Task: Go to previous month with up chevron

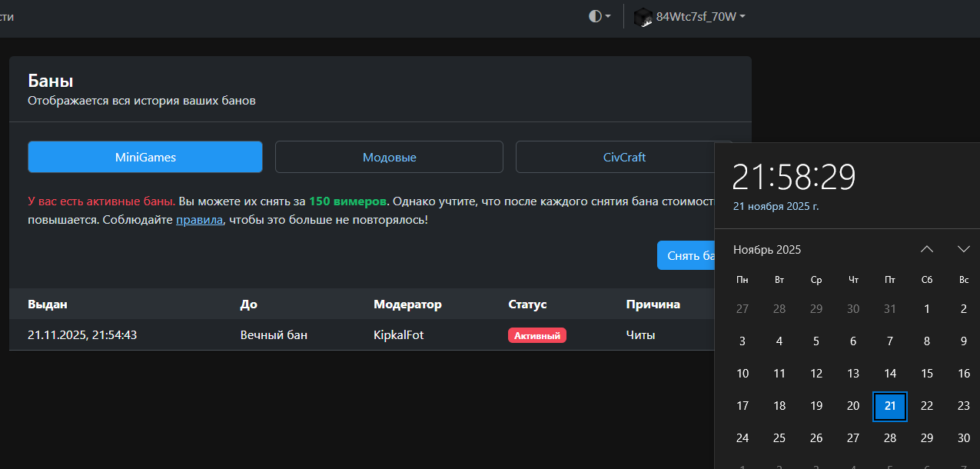Action: pos(927,249)
